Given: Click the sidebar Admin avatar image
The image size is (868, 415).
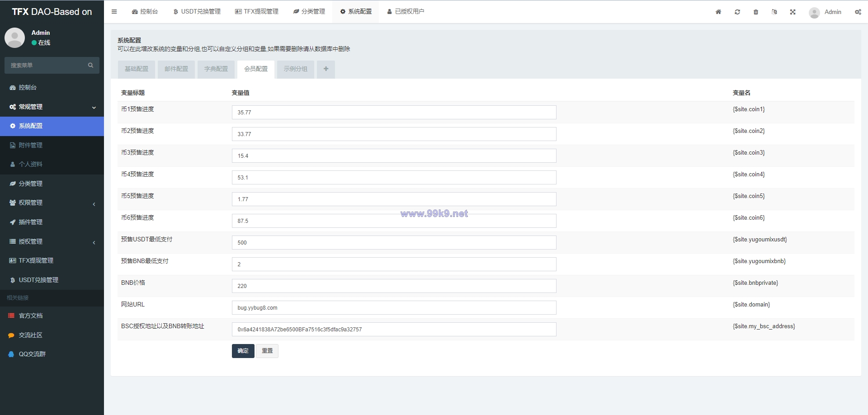Looking at the screenshot, I should 14,38.
